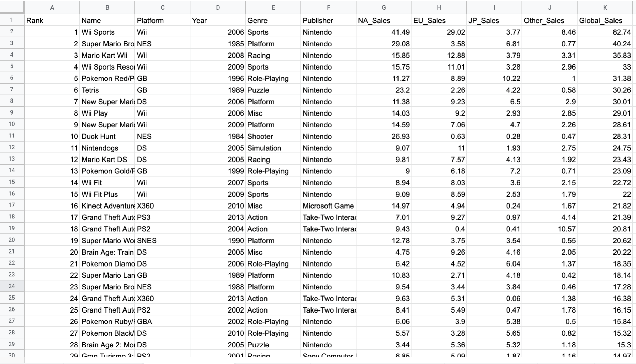The image size is (636, 364).
Task: Click the column F header
Action: pyautogui.click(x=328, y=7)
